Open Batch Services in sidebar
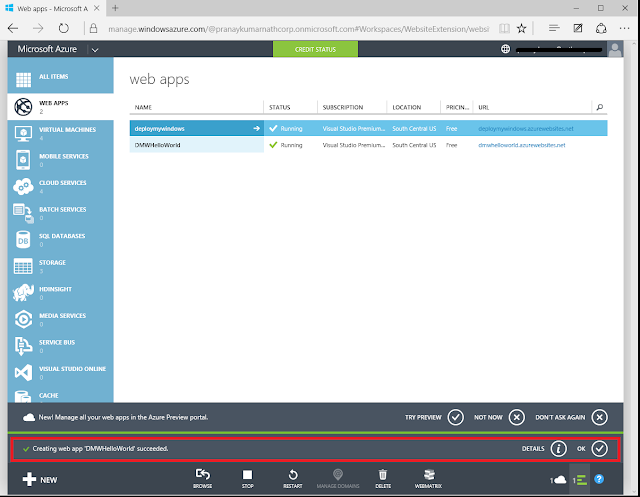 [60, 213]
